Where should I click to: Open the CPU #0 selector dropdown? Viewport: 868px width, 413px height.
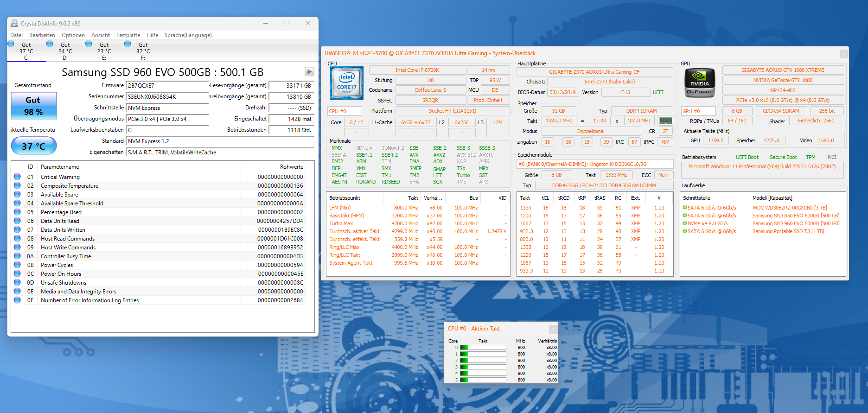coord(345,111)
